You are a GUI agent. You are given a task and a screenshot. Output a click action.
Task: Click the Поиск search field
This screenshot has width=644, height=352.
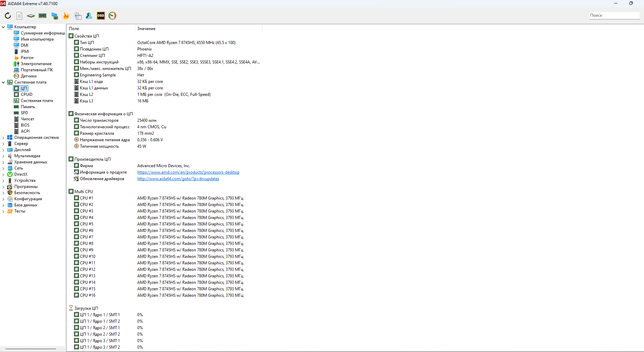pos(614,15)
